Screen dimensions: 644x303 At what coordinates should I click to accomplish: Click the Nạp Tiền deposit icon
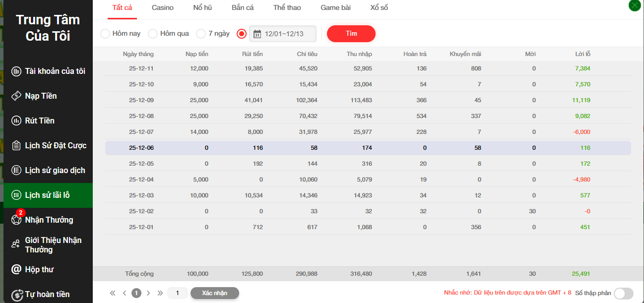tap(16, 96)
